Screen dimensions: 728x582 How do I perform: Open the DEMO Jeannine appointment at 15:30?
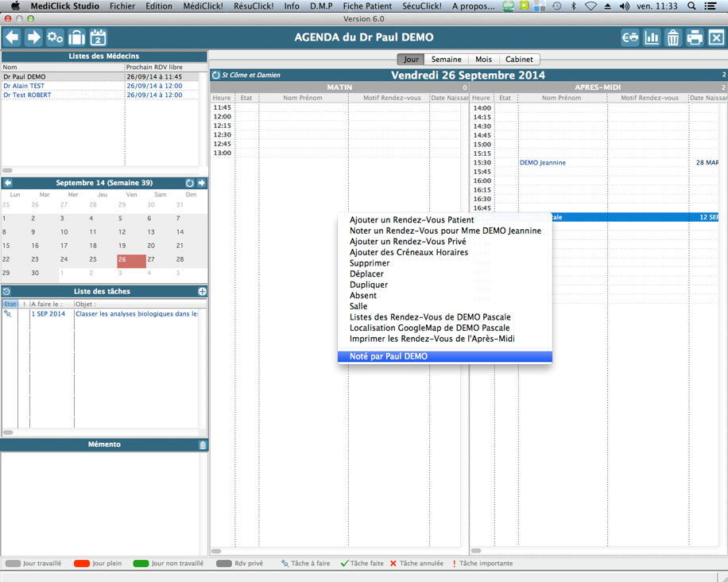click(x=543, y=163)
